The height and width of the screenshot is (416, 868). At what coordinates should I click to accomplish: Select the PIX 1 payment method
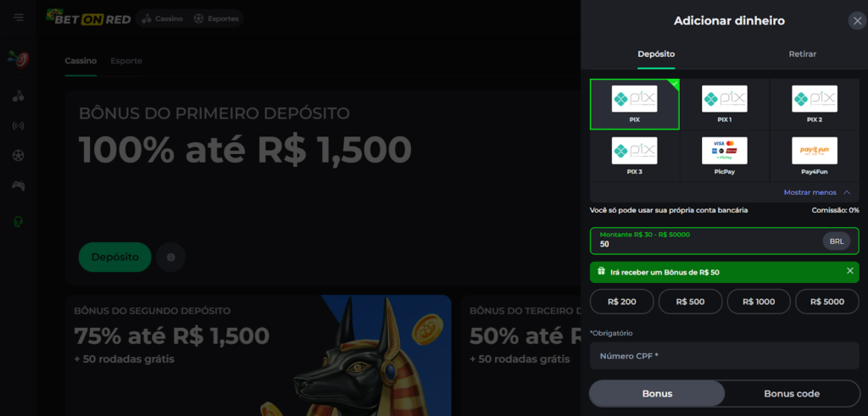724,104
